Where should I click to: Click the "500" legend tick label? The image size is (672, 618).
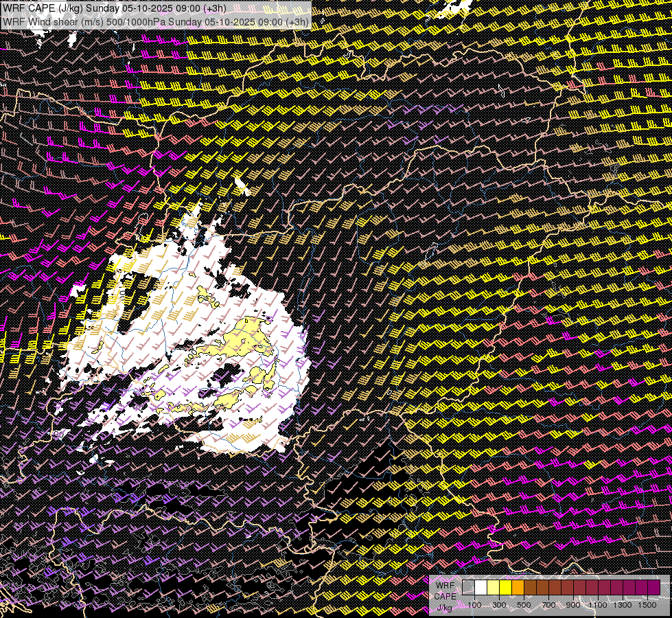point(524,605)
